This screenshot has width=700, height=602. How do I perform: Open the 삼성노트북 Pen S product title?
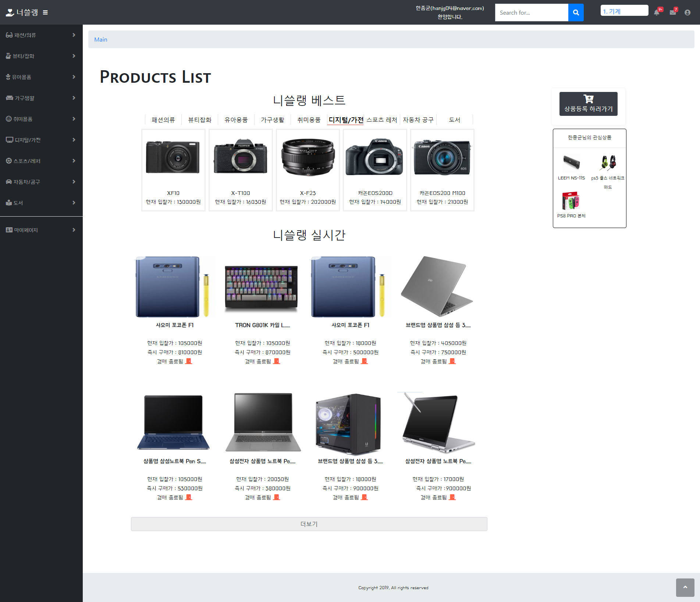click(175, 461)
